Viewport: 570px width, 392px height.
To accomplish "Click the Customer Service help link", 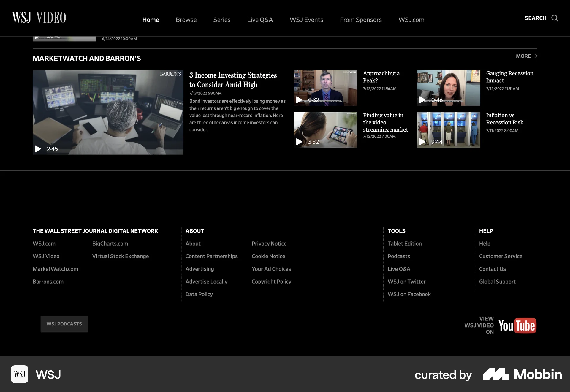I will coord(501,256).
